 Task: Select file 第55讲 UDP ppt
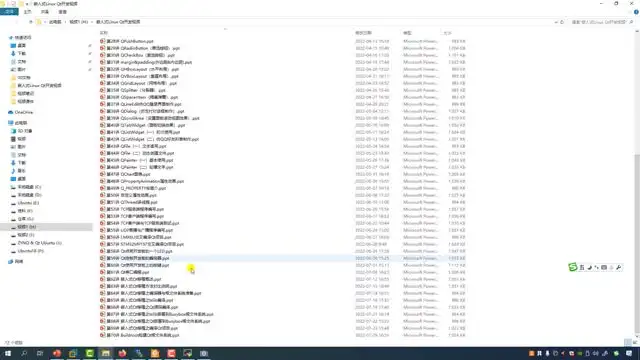pyautogui.click(x=140, y=230)
